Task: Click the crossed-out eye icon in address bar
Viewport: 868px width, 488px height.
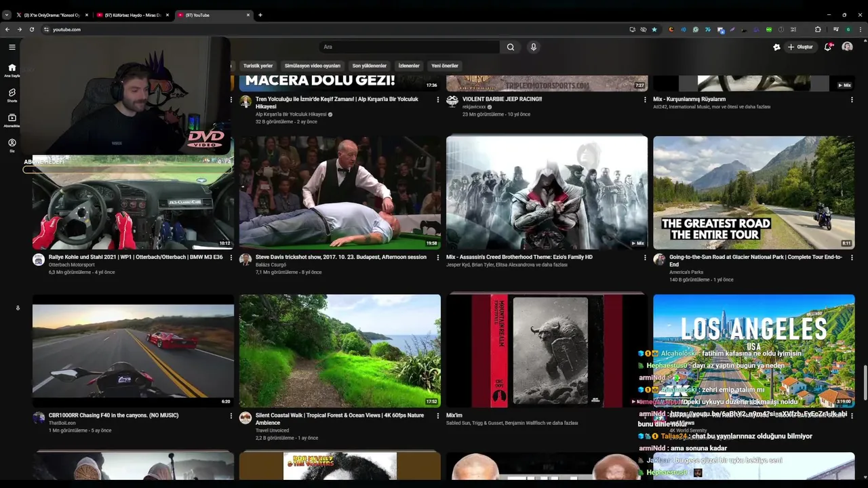Action: 644,29
